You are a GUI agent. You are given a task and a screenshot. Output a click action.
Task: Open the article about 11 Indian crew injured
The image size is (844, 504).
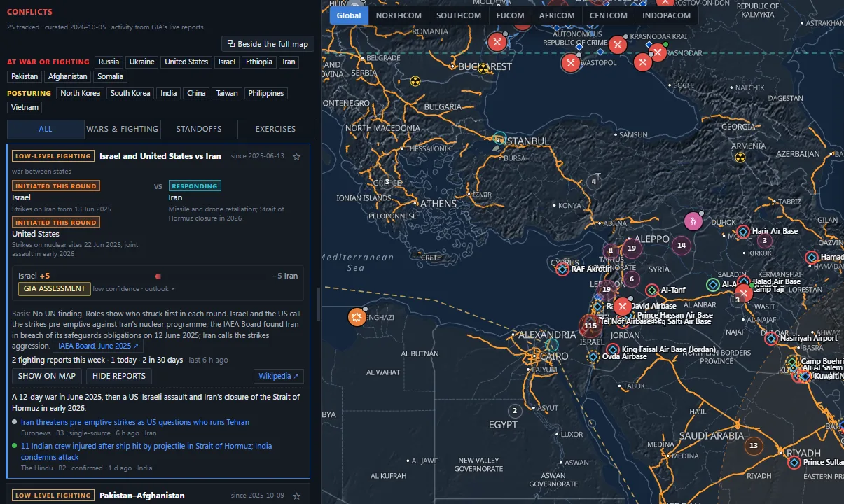click(146, 451)
